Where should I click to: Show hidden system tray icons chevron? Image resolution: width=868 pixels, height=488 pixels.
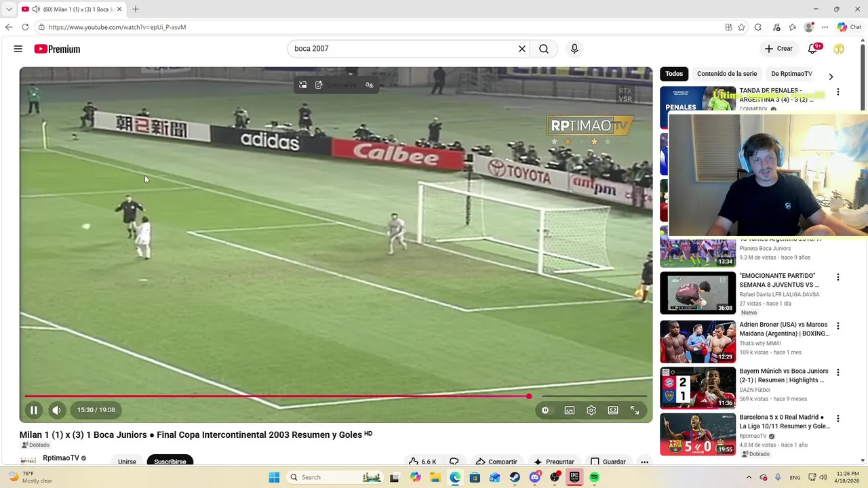pos(749,477)
